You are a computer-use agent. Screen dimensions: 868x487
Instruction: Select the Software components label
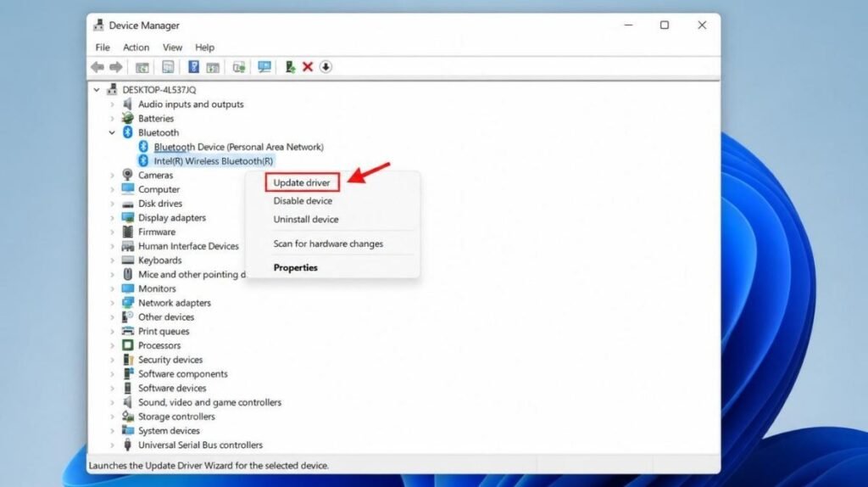pos(183,374)
